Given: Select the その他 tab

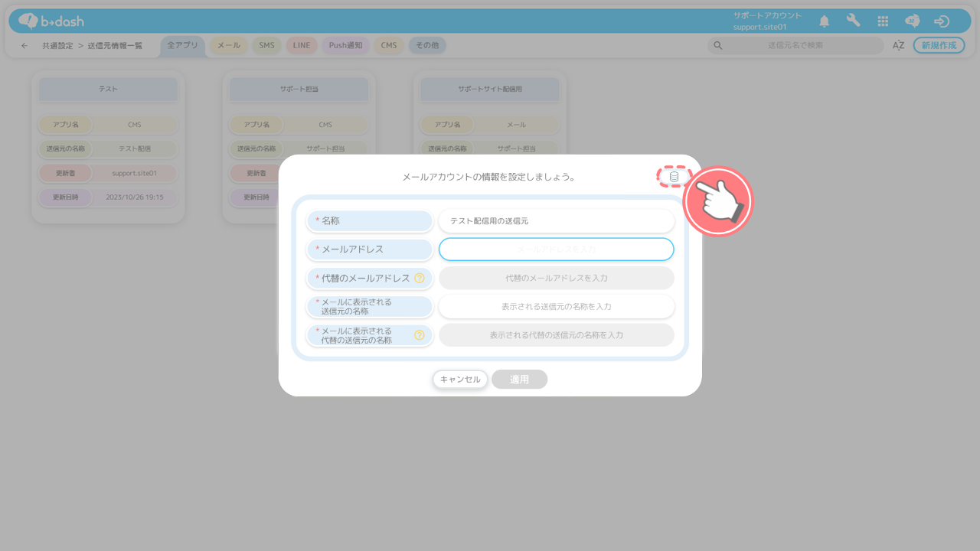Looking at the screenshot, I should point(427,45).
